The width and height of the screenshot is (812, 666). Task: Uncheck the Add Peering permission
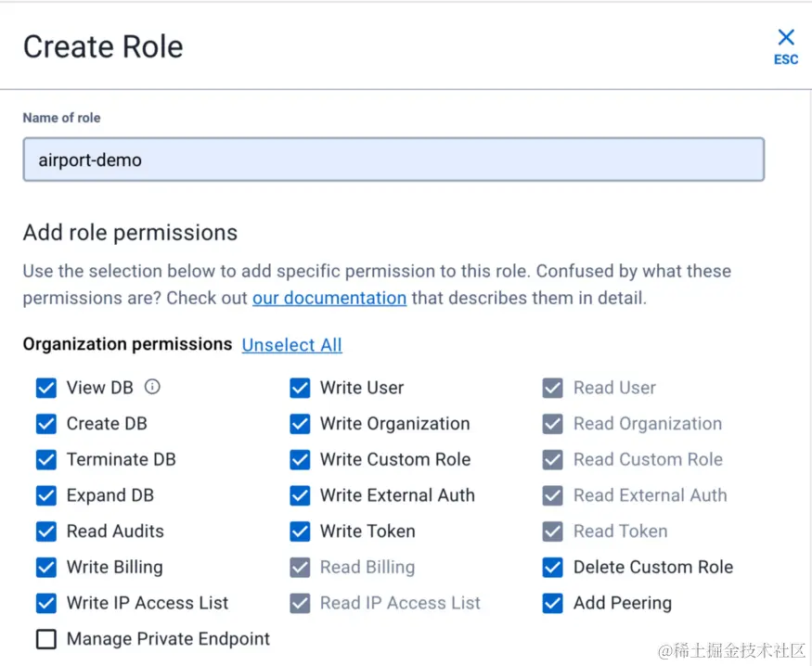tap(553, 603)
